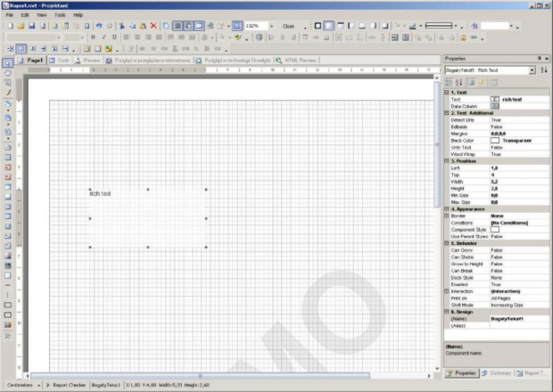Screen dimensions: 553x392
Task: Toggle the properties page button in Properties toolbar
Action: pos(471,83)
